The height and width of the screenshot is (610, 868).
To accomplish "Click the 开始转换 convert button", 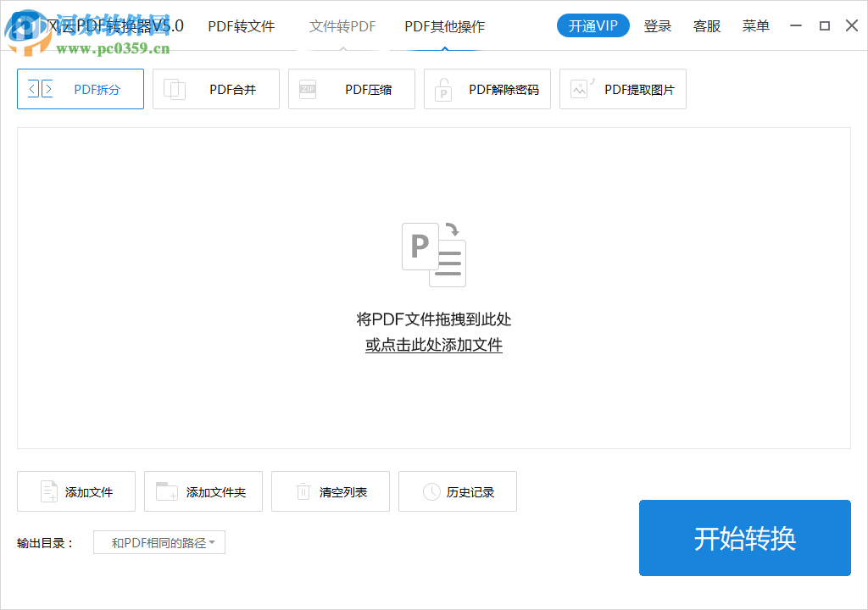I will [744, 538].
